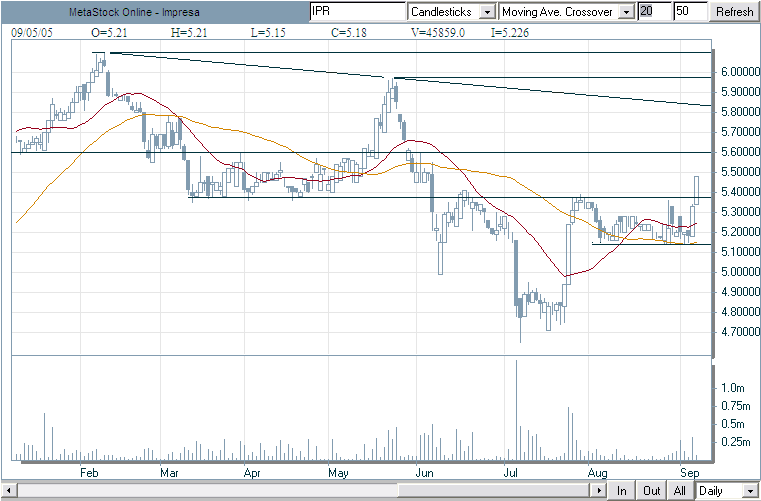The width and height of the screenshot is (761, 501).
Task: Click the Aug month axis label
Action: point(597,472)
